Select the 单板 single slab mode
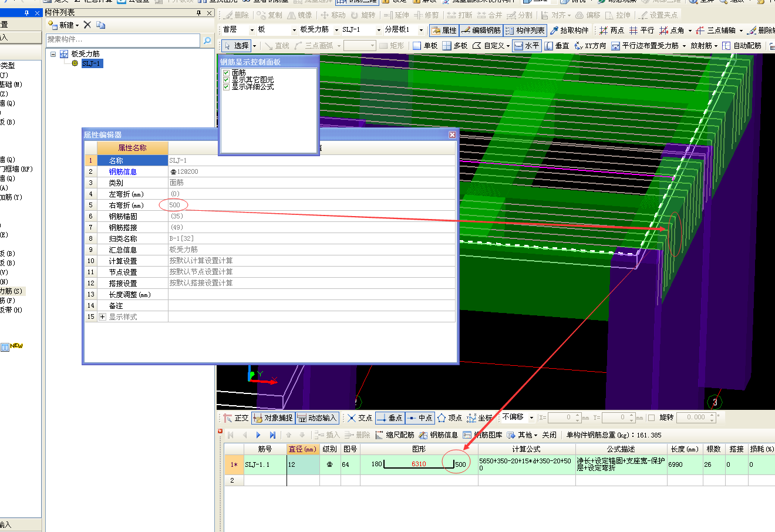775x532 pixels. tap(426, 45)
